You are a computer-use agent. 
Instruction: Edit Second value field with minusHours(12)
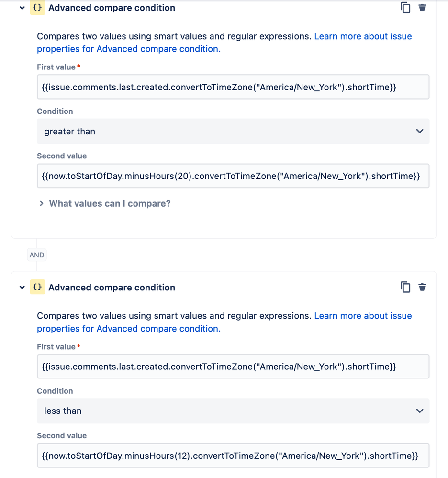pos(233,456)
